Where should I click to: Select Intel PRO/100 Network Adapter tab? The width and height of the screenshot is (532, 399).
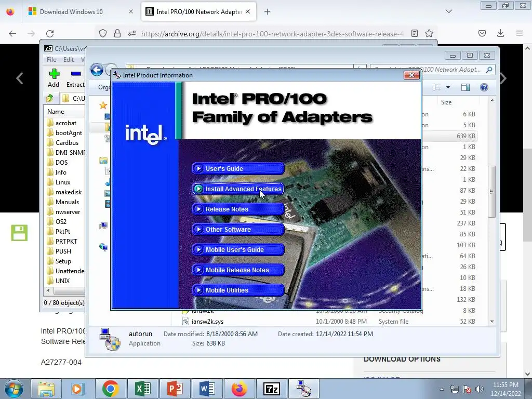click(198, 12)
